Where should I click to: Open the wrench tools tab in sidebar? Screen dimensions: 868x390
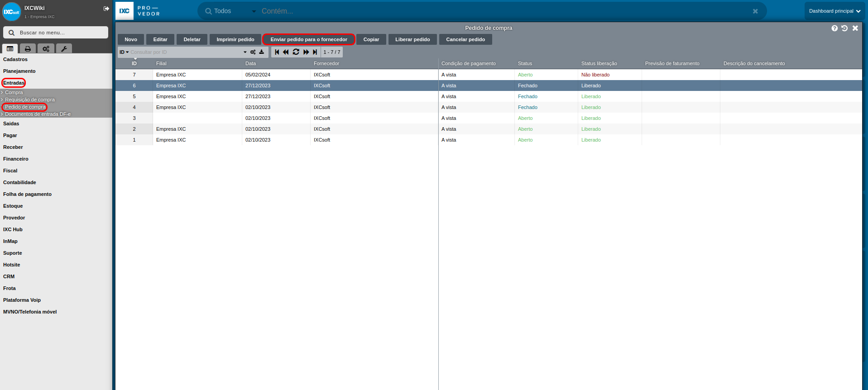tap(64, 48)
